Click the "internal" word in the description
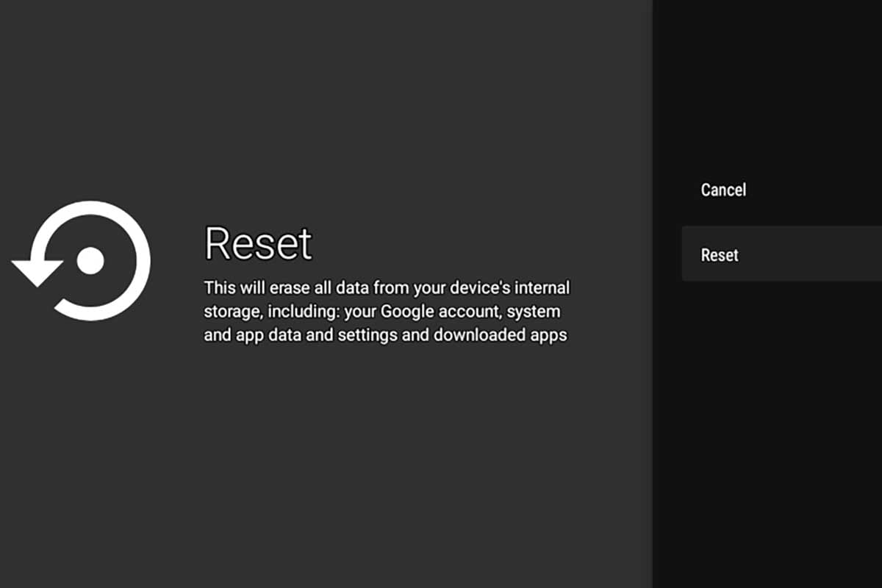The height and width of the screenshot is (588, 882). [x=542, y=287]
